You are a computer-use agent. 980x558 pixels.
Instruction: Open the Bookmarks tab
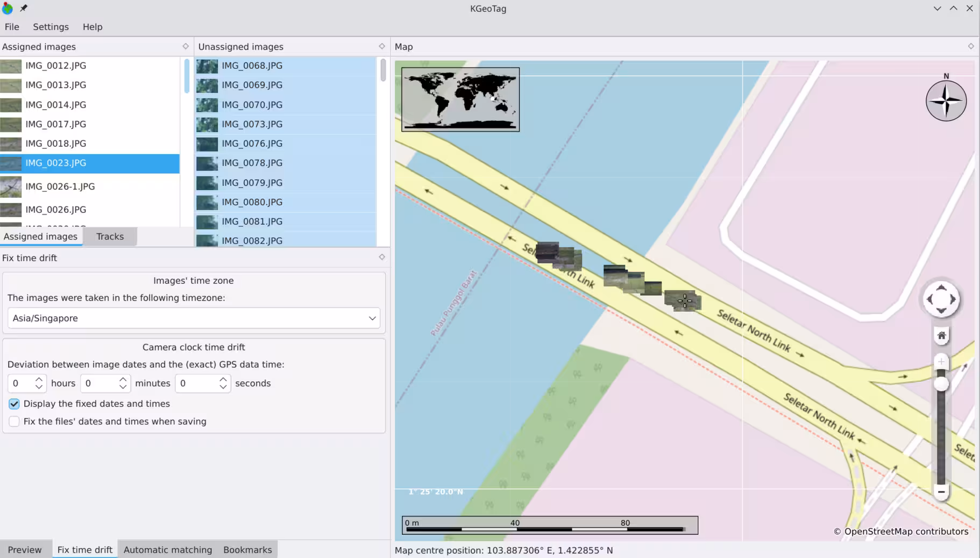pos(247,549)
